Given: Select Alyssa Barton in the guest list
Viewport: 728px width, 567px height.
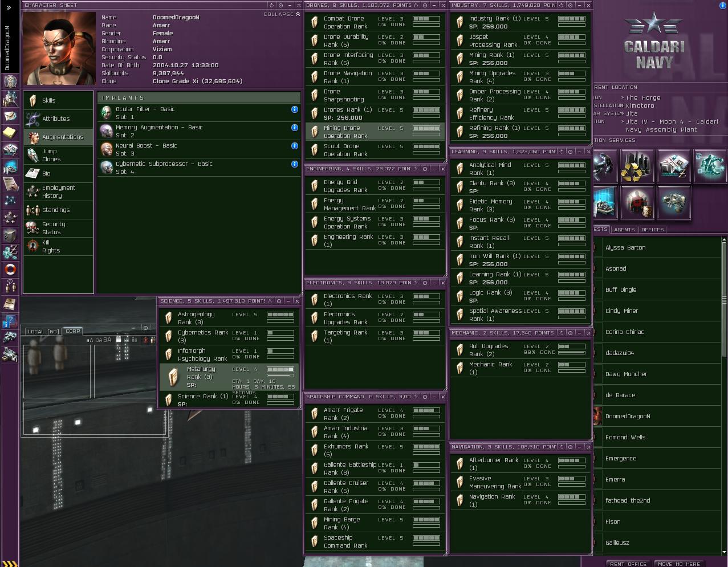Looking at the screenshot, I should click(x=656, y=248).
